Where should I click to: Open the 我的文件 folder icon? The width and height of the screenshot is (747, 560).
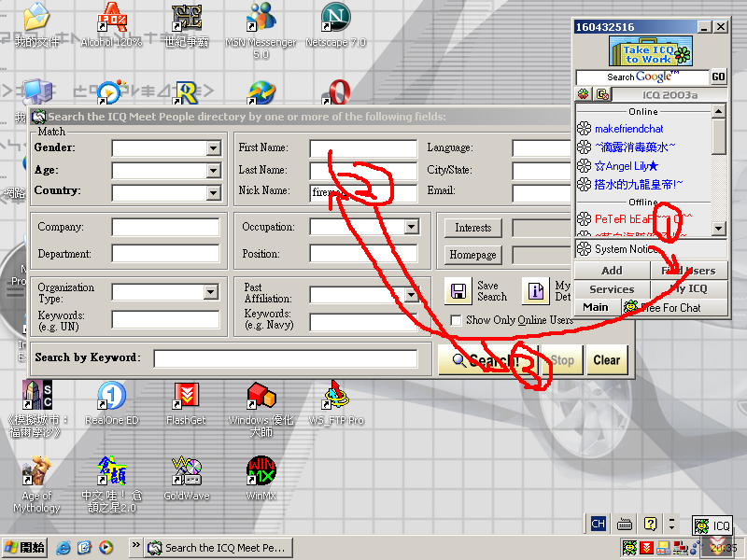pyautogui.click(x=36, y=24)
